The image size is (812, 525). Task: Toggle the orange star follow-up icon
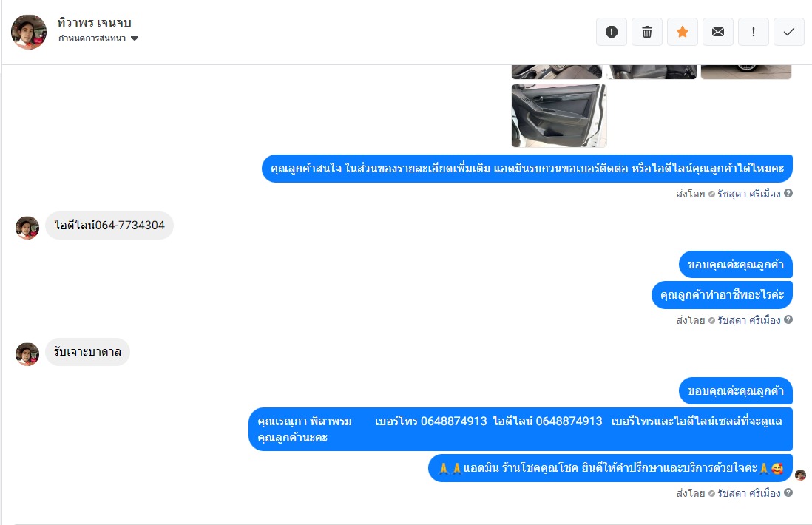click(x=683, y=32)
